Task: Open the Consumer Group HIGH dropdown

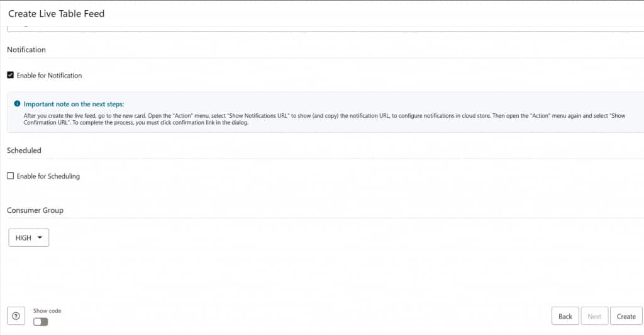Action: point(28,237)
